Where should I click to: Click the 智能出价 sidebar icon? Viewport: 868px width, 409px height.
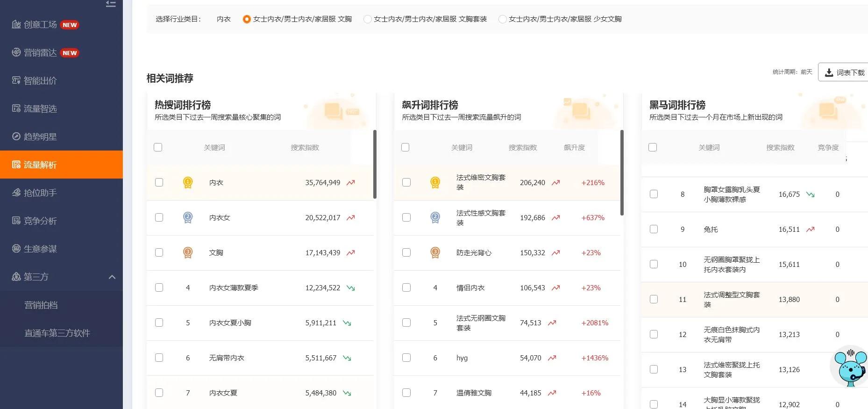pos(16,80)
